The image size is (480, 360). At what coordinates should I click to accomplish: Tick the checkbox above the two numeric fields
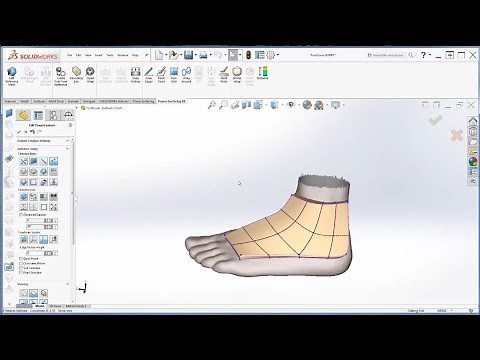coord(21,215)
